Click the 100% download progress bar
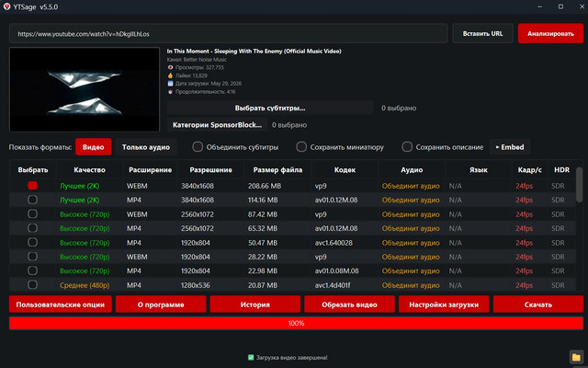 click(296, 323)
